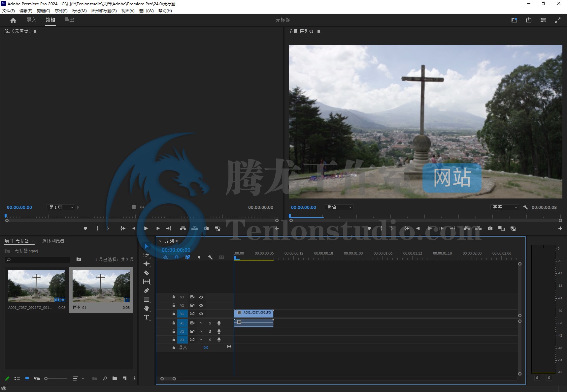The width and height of the screenshot is (567, 392).
Task: Toggle V1 track output eye
Action: tap(201, 314)
